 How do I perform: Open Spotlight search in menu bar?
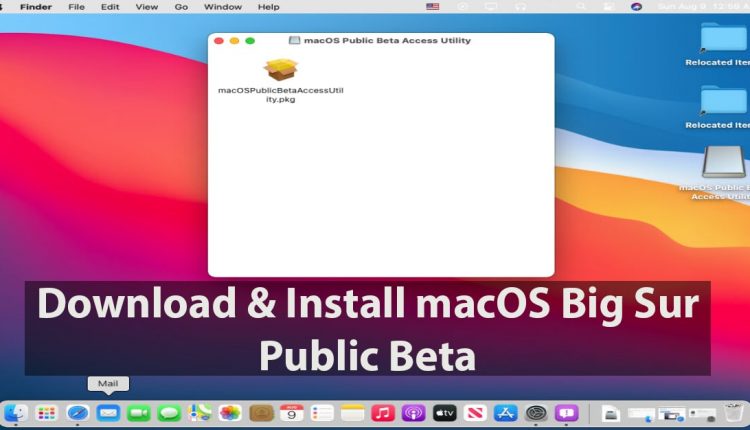(x=581, y=7)
